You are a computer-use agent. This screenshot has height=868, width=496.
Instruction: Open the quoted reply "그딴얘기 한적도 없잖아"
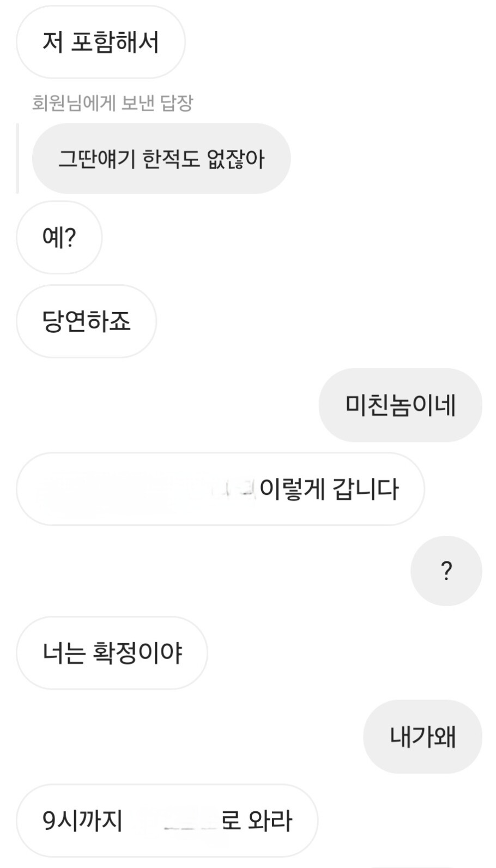[161, 159]
